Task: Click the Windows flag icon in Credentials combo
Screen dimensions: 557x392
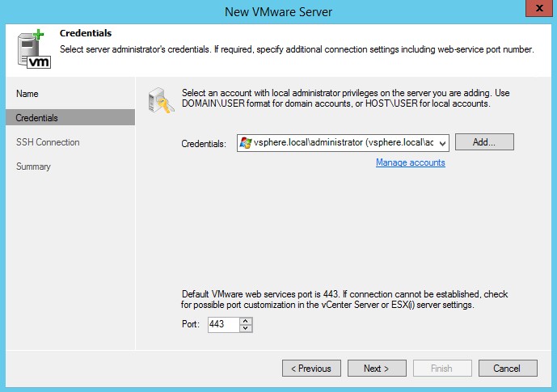Action: point(246,143)
